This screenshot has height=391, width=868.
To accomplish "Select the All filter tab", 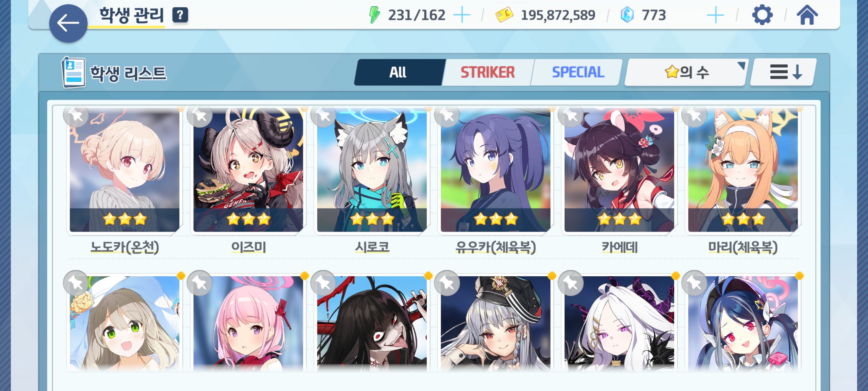I will click(x=398, y=72).
